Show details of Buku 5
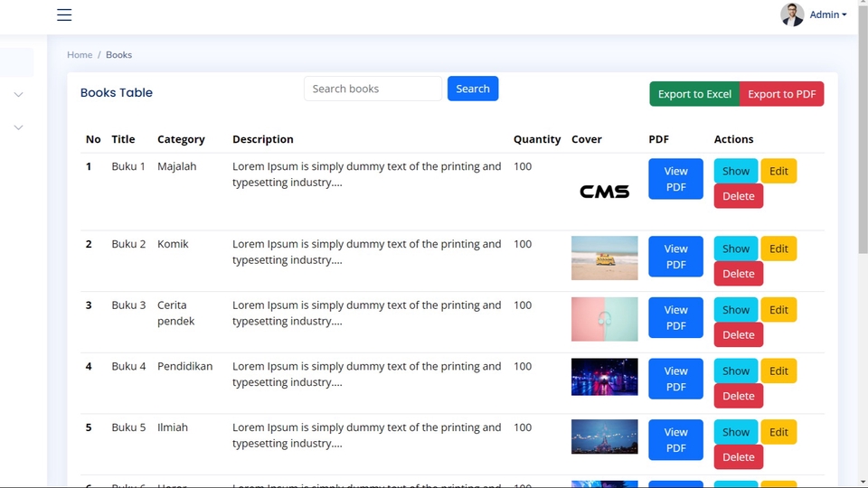The image size is (868, 488). click(x=736, y=432)
